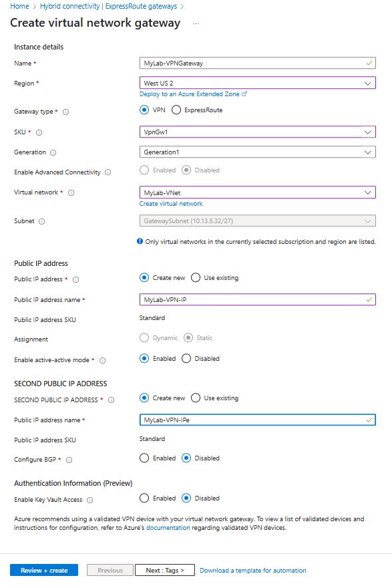The width and height of the screenshot is (392, 586).
Task: Open the Region dropdown showing West US 2
Action: (x=258, y=83)
